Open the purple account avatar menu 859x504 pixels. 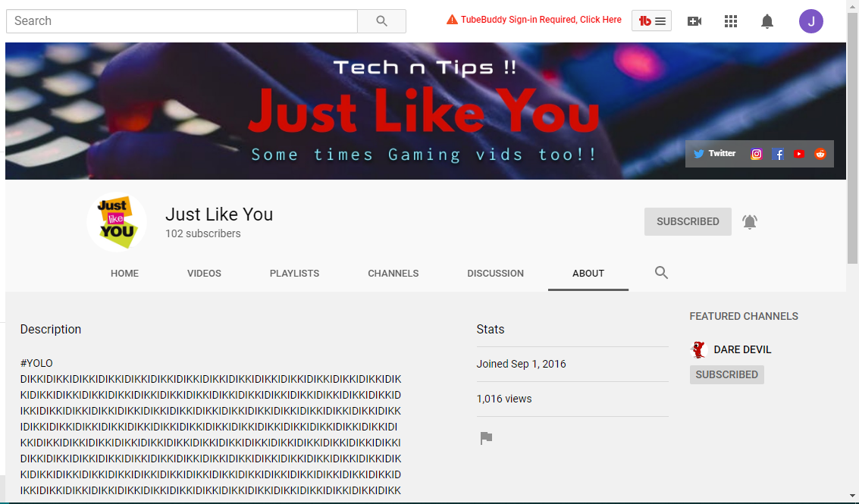click(x=810, y=21)
